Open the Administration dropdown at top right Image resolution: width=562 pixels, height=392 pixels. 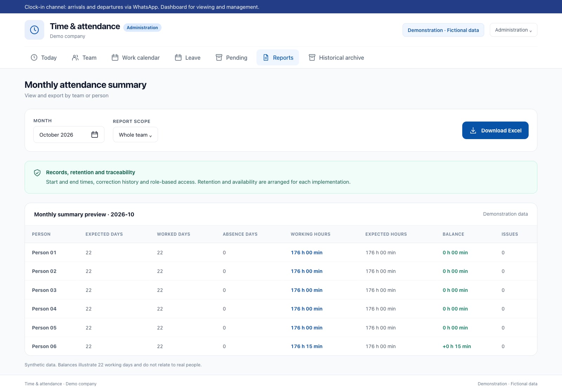(513, 30)
